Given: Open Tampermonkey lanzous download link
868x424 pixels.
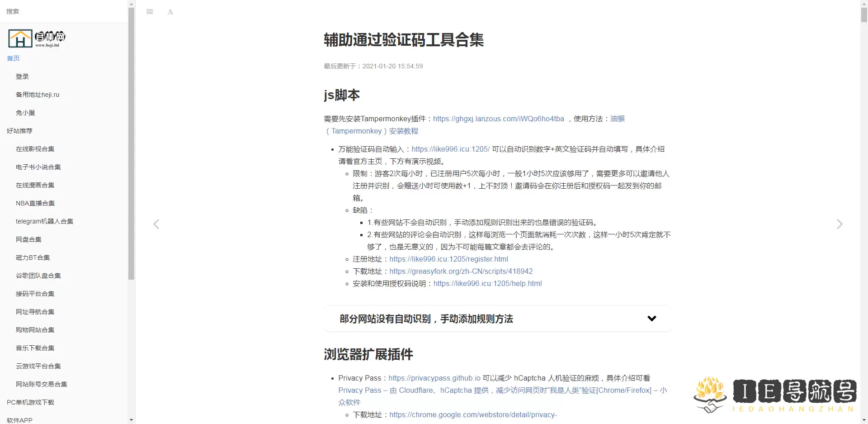Looking at the screenshot, I should 498,119.
